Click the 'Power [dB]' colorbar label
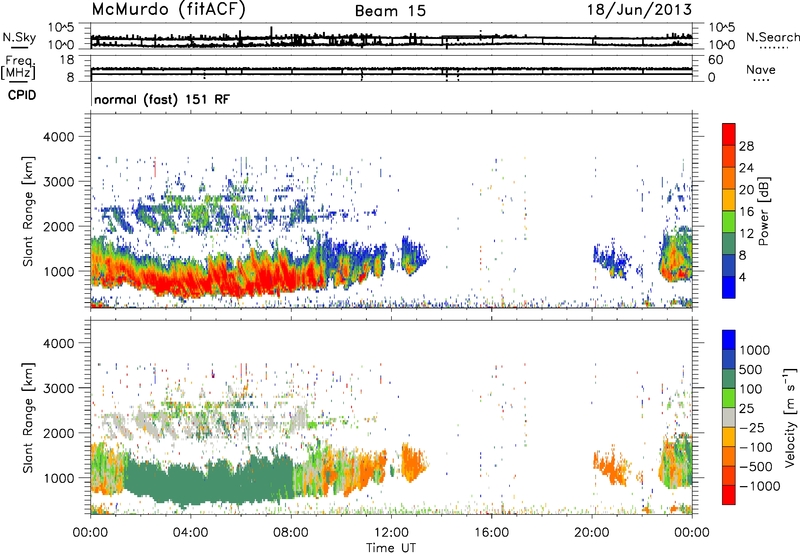This screenshot has height=554, width=800. [763, 211]
